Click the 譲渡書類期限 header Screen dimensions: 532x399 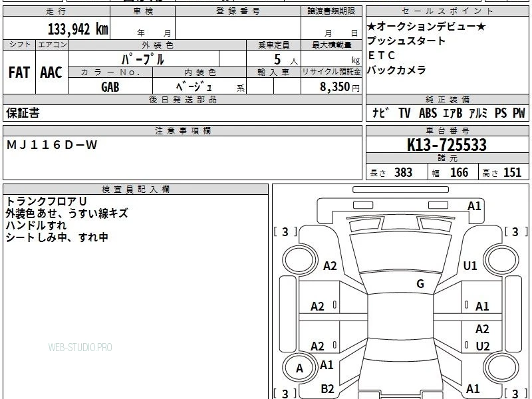(331, 11)
